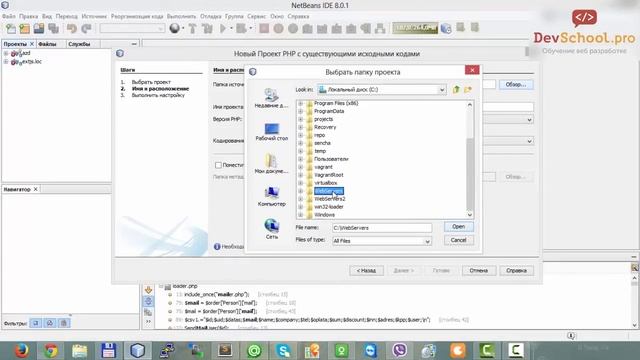640x360 pixels.
Task: Select the win32-loader folder
Action: point(329,207)
